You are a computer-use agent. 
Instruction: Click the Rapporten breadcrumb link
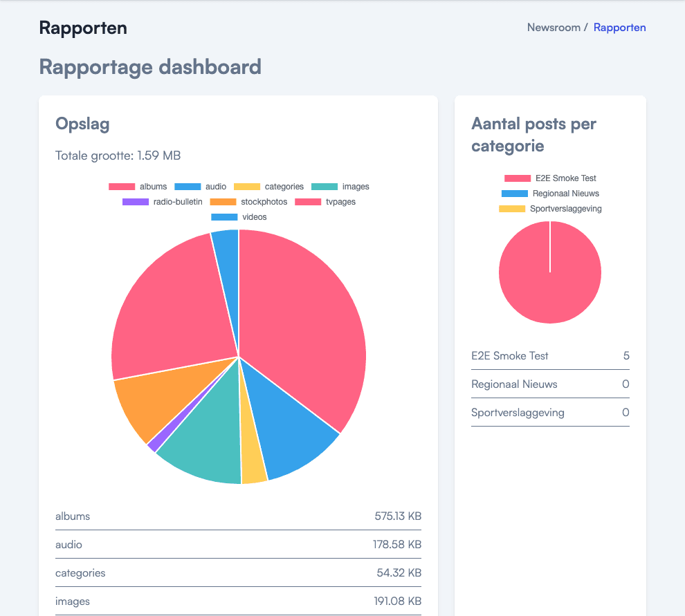[x=619, y=28]
